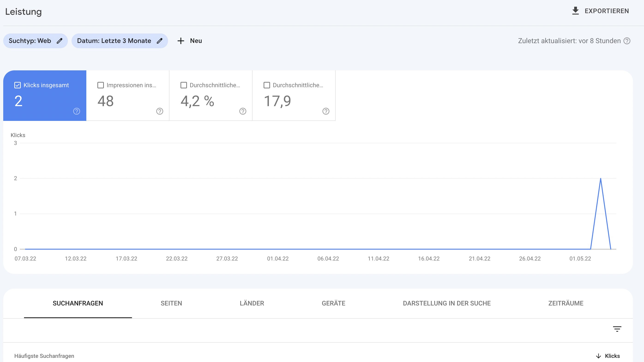The width and height of the screenshot is (644, 362).
Task: Uncheck the Klicks insgesamt metric
Action: (x=17, y=85)
